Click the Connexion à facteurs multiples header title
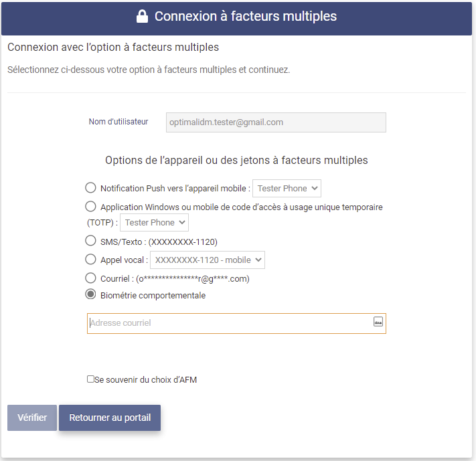 245,17
